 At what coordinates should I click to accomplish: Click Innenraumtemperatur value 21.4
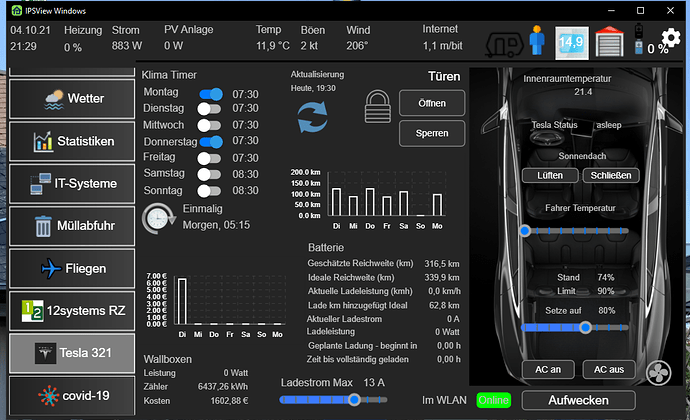coord(583,92)
